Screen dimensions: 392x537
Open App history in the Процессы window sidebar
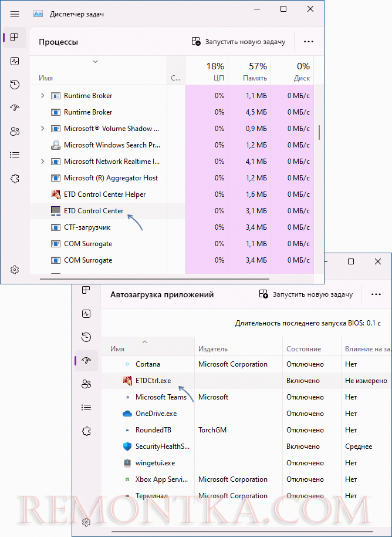pos(15,85)
